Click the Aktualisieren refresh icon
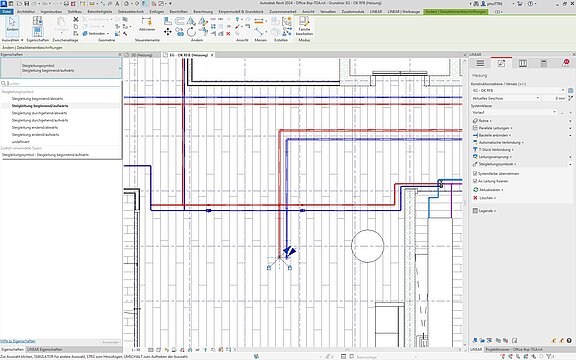This screenshot has height=360, width=576. click(x=475, y=190)
